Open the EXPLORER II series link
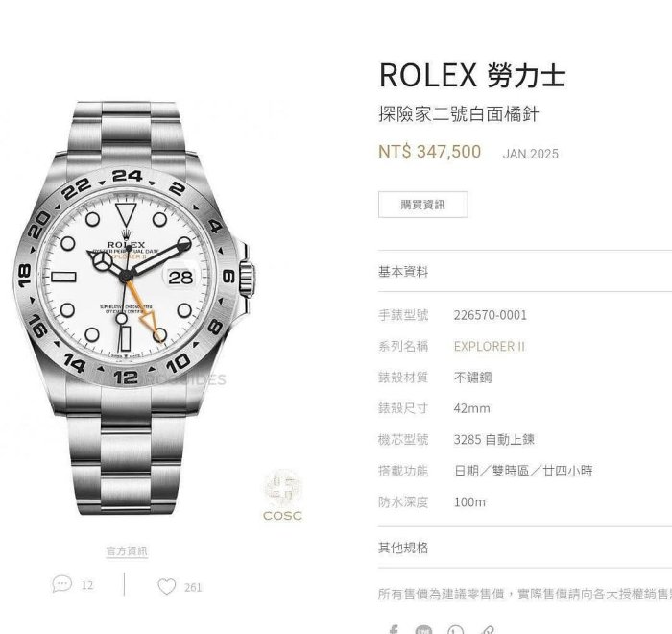Screen dimensions: 672x634 click(x=489, y=346)
